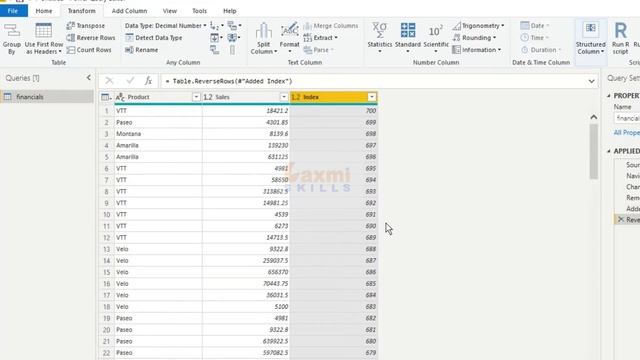Switch to the Transform tab

click(82, 11)
